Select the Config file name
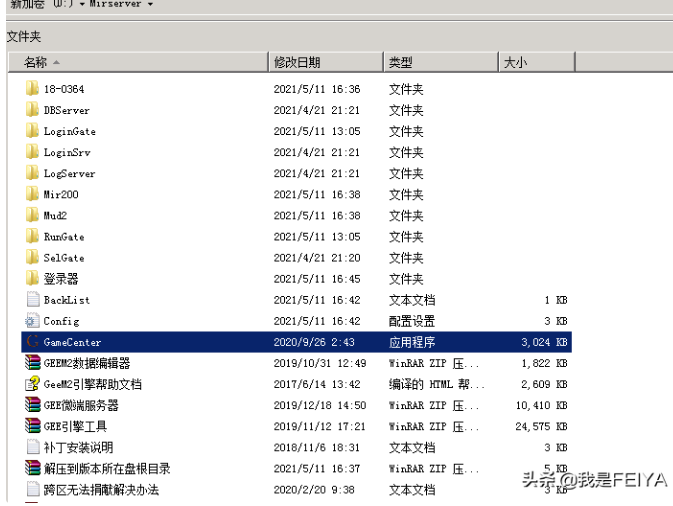 (x=61, y=321)
